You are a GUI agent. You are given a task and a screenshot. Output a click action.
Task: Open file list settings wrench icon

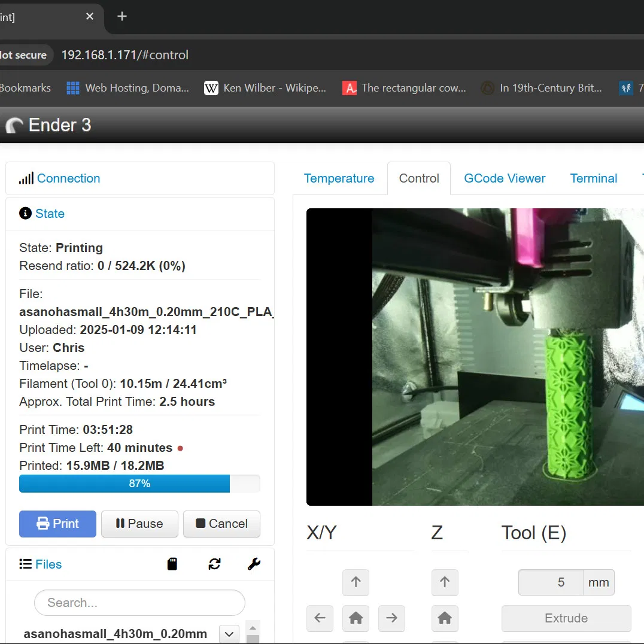click(x=254, y=564)
